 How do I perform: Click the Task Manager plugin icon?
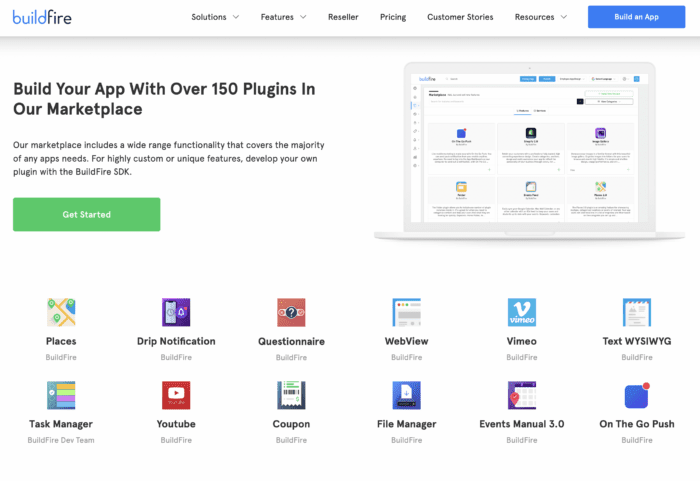tap(61, 395)
